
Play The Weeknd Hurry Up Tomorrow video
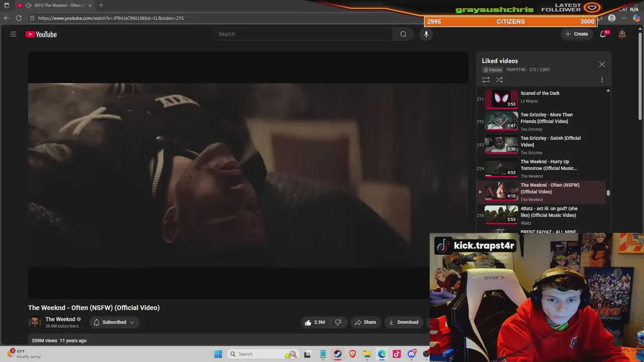542,168
